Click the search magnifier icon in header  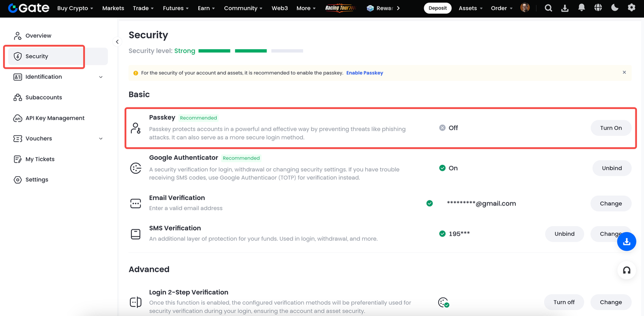[x=548, y=8]
